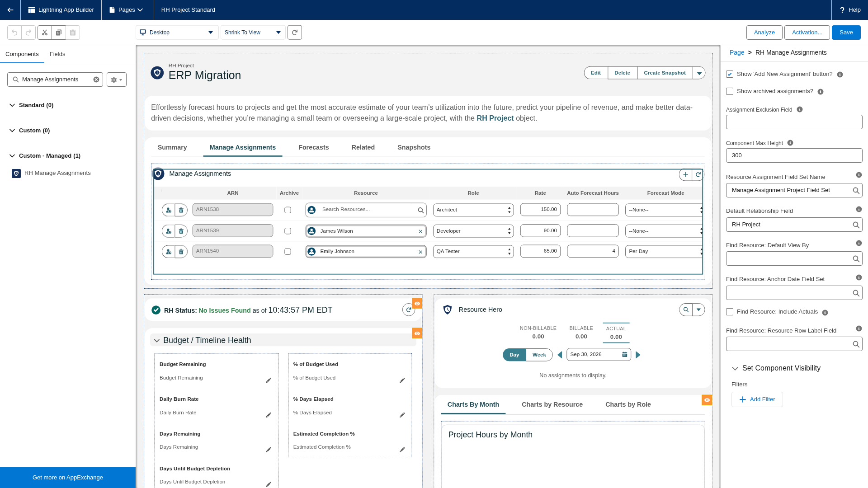Add new assignment plus icon

click(x=686, y=174)
